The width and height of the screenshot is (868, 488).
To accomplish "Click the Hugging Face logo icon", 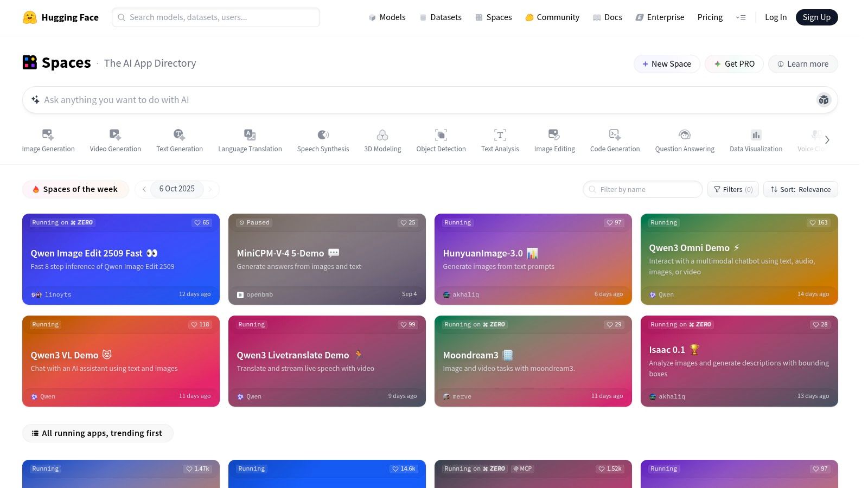I will coord(30,17).
